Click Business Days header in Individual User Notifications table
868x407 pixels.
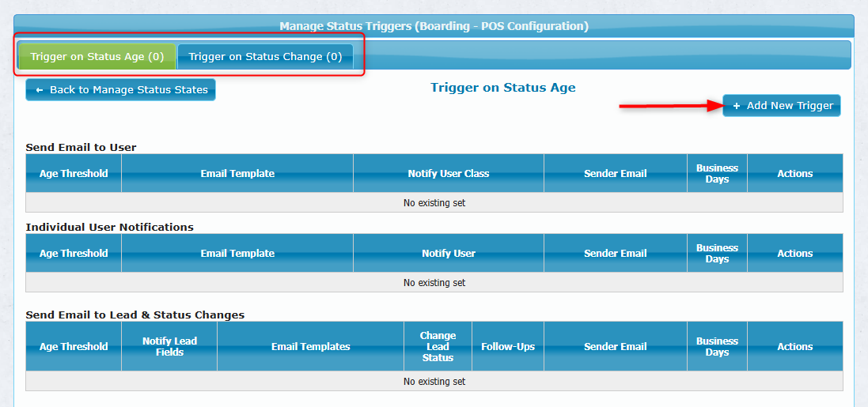(717, 254)
